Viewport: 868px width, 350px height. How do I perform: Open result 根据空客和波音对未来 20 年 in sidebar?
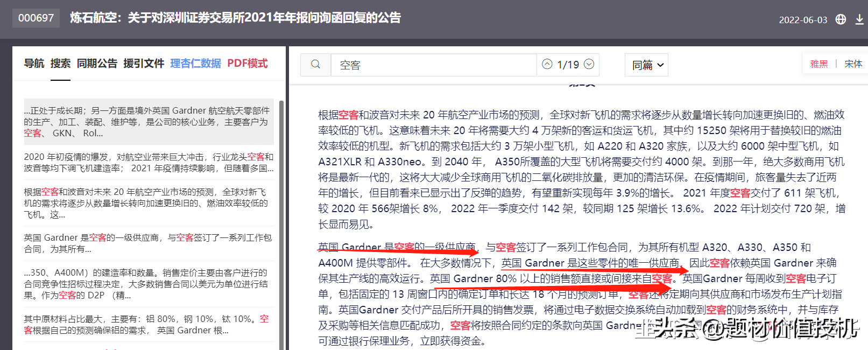coord(149,203)
